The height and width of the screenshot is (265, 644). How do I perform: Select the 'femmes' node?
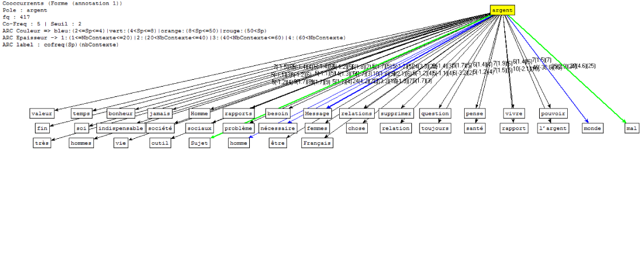(x=317, y=128)
